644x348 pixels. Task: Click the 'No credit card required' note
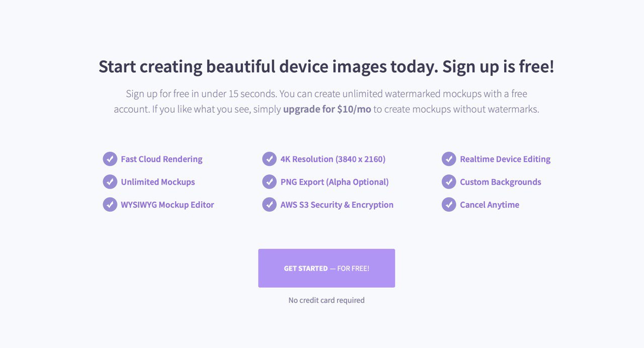pyautogui.click(x=327, y=300)
